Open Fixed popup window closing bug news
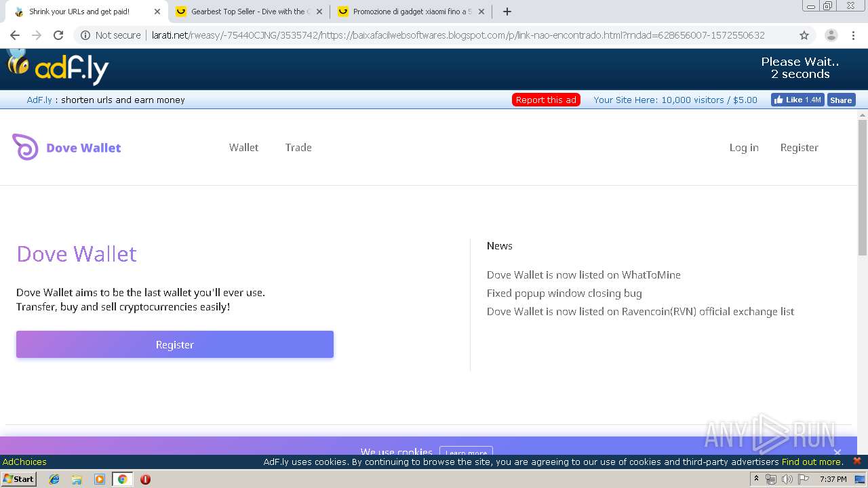The width and height of the screenshot is (868, 488). coord(564,293)
